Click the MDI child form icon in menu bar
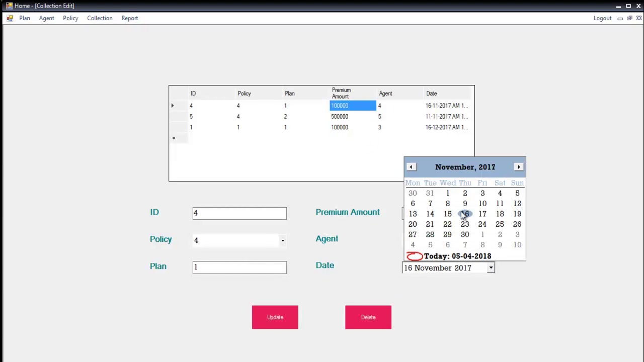This screenshot has width=644, height=362. (x=10, y=18)
